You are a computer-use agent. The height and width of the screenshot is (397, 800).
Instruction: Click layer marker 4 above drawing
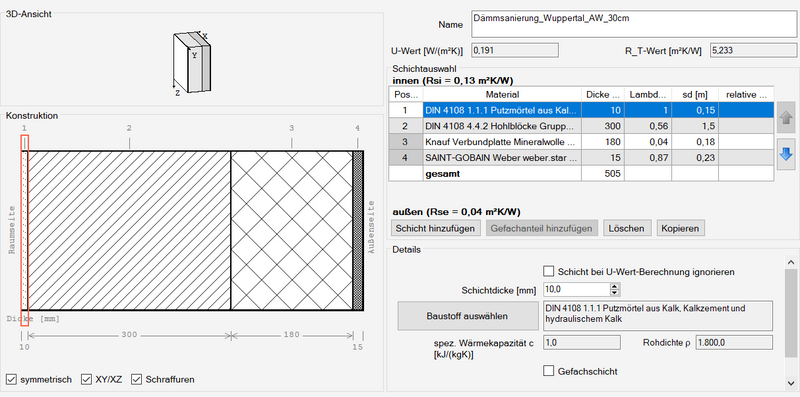[358, 128]
